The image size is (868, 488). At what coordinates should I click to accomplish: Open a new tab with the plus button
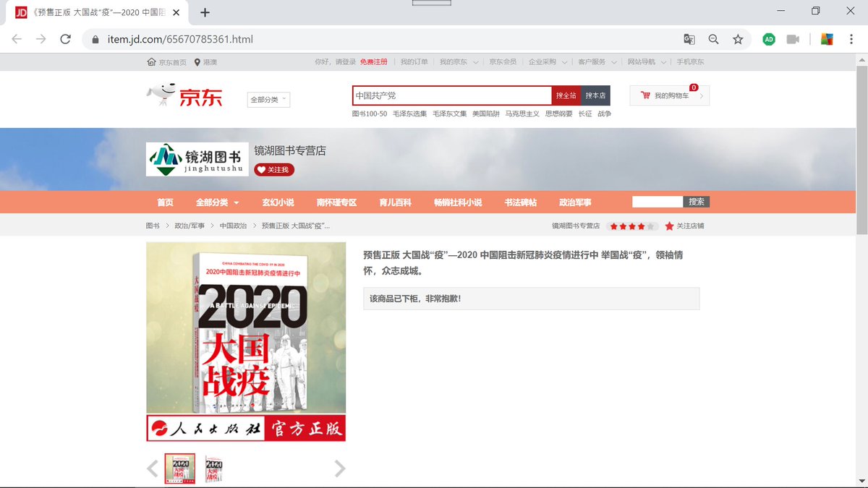[x=205, y=12]
